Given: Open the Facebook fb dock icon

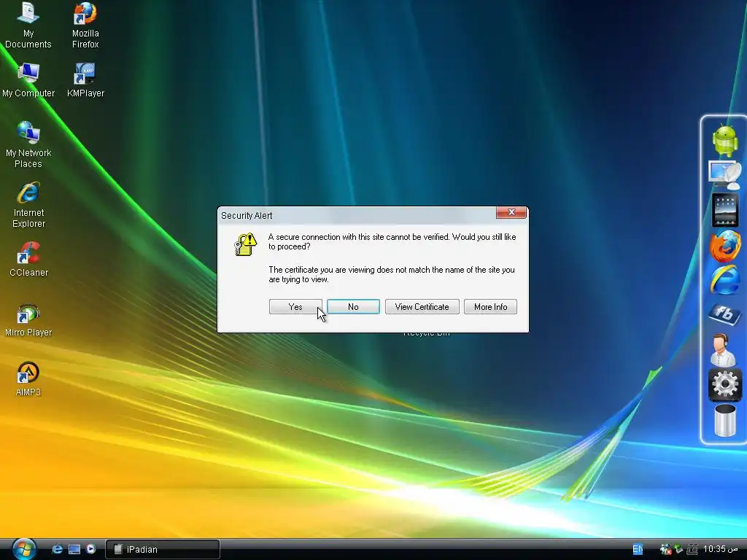Looking at the screenshot, I should point(724,314).
